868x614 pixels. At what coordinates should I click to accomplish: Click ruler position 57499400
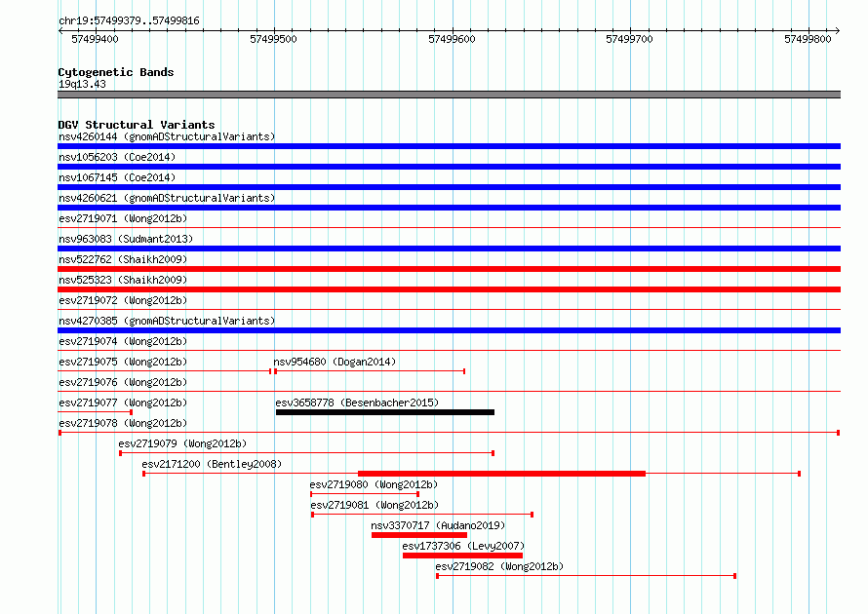(x=95, y=39)
